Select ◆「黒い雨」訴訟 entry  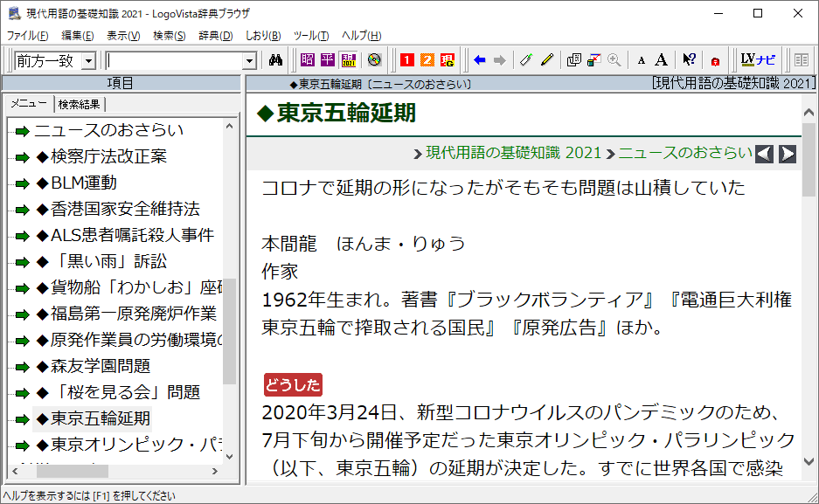click(101, 261)
